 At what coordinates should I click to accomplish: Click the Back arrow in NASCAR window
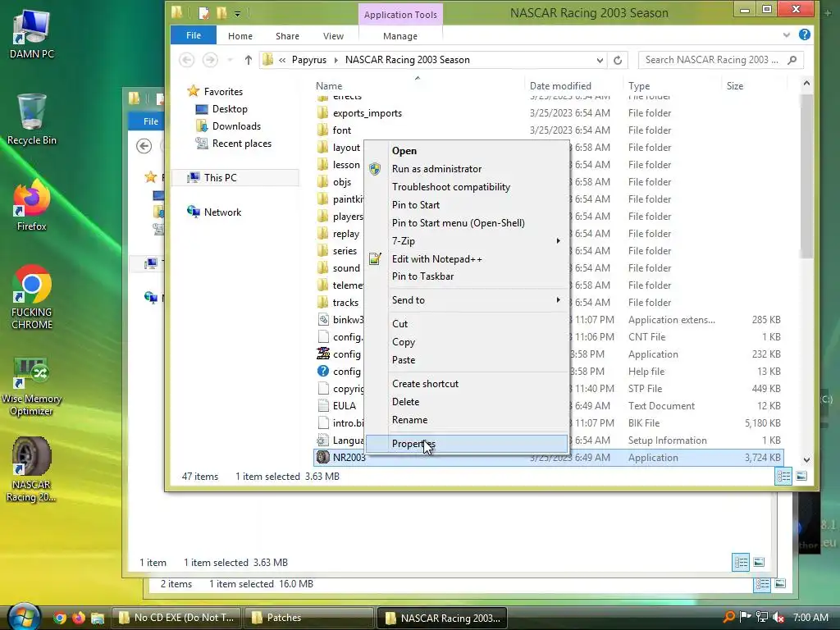point(186,60)
